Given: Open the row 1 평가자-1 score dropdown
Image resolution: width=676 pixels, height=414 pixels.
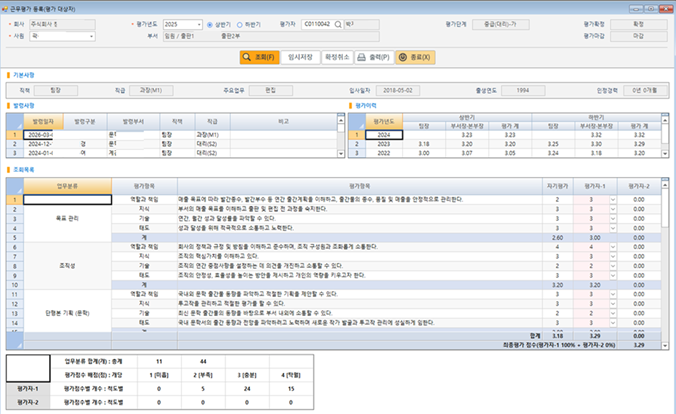Looking at the screenshot, I should [x=613, y=200].
